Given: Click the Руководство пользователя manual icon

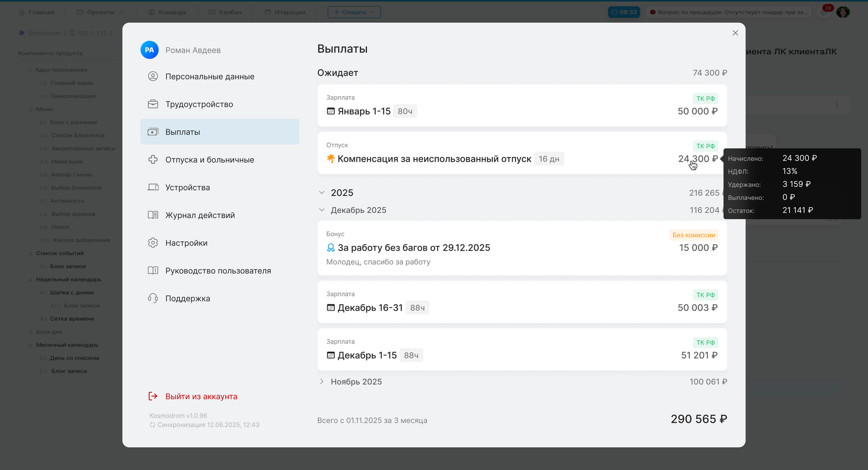Looking at the screenshot, I should click(153, 271).
